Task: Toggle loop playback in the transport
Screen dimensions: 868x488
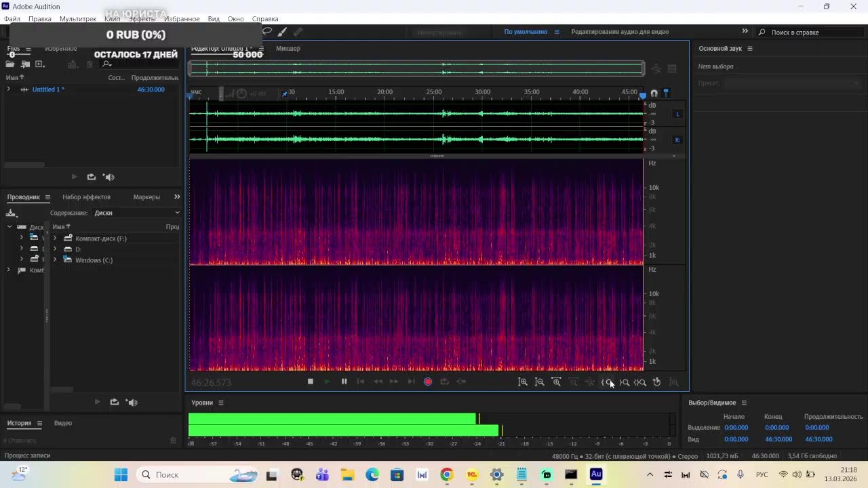Action: click(x=444, y=382)
